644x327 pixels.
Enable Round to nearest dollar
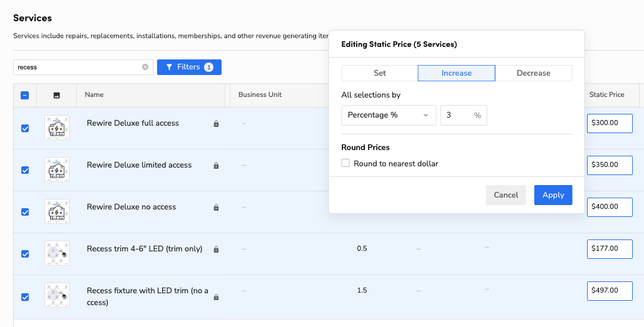point(345,163)
